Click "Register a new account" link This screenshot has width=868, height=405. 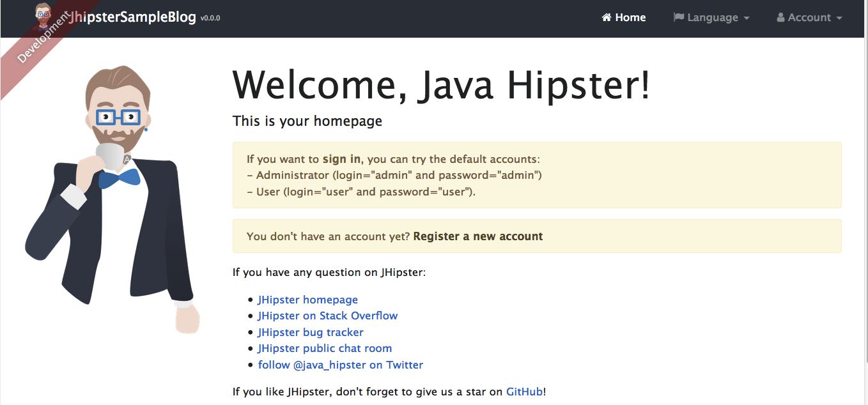(478, 236)
